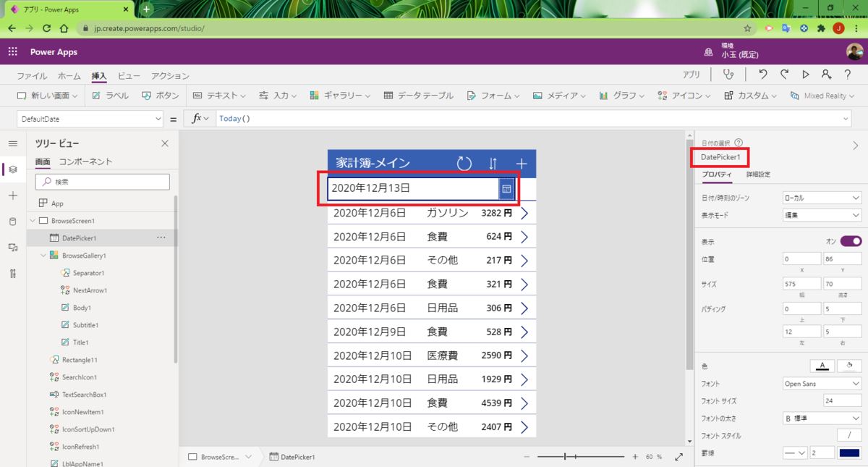Open the property selector DefaultDate dropdown

[90, 119]
